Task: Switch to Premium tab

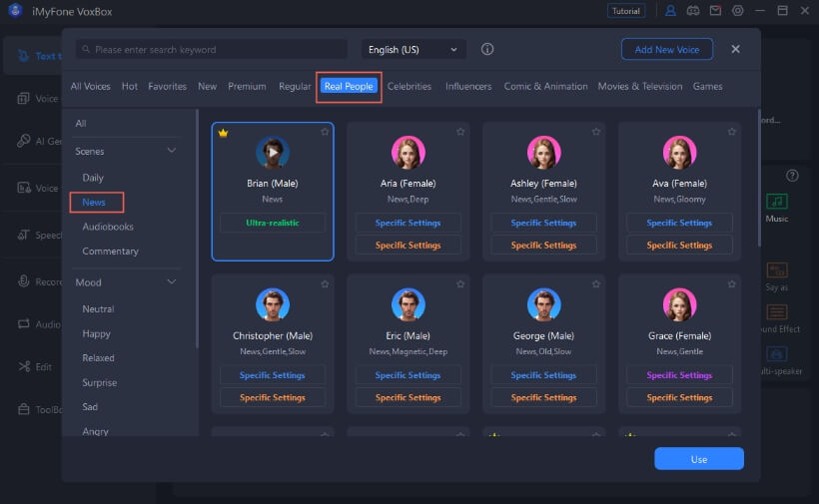Action: [x=247, y=86]
